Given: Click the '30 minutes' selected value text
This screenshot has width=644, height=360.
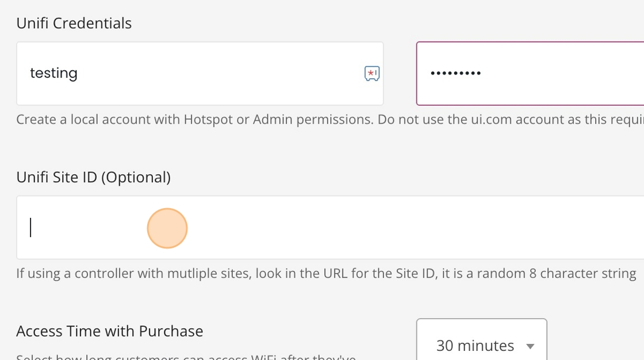Looking at the screenshot, I should pos(475,346).
